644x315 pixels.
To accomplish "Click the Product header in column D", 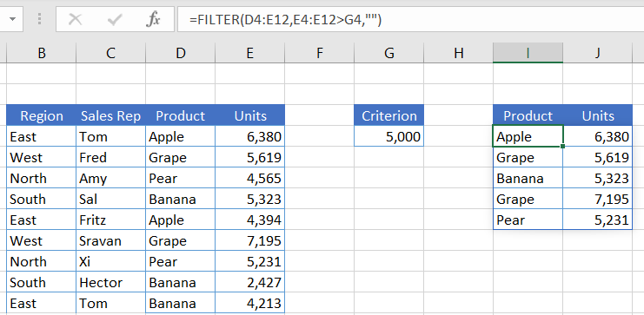I will pos(180,115).
